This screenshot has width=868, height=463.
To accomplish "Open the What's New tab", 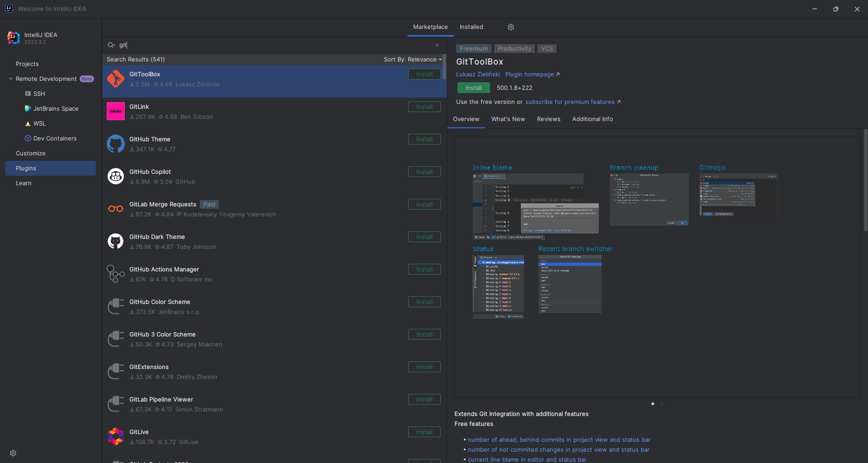I will [x=508, y=119].
